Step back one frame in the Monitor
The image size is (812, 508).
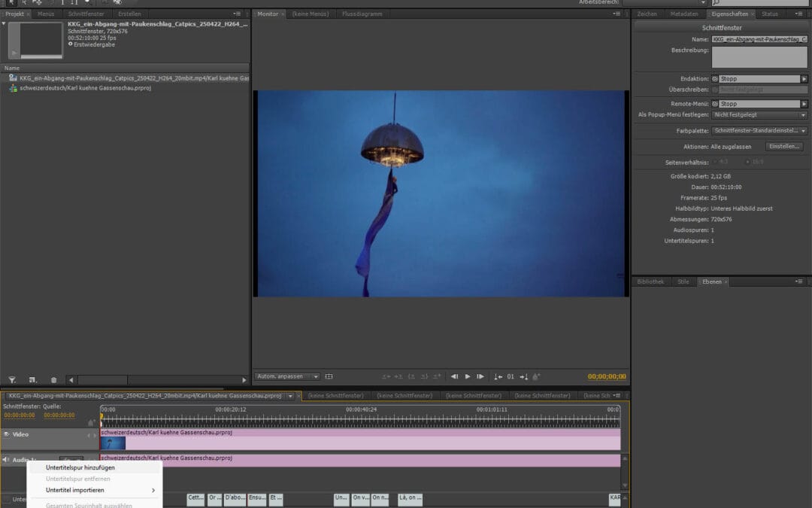coord(454,376)
